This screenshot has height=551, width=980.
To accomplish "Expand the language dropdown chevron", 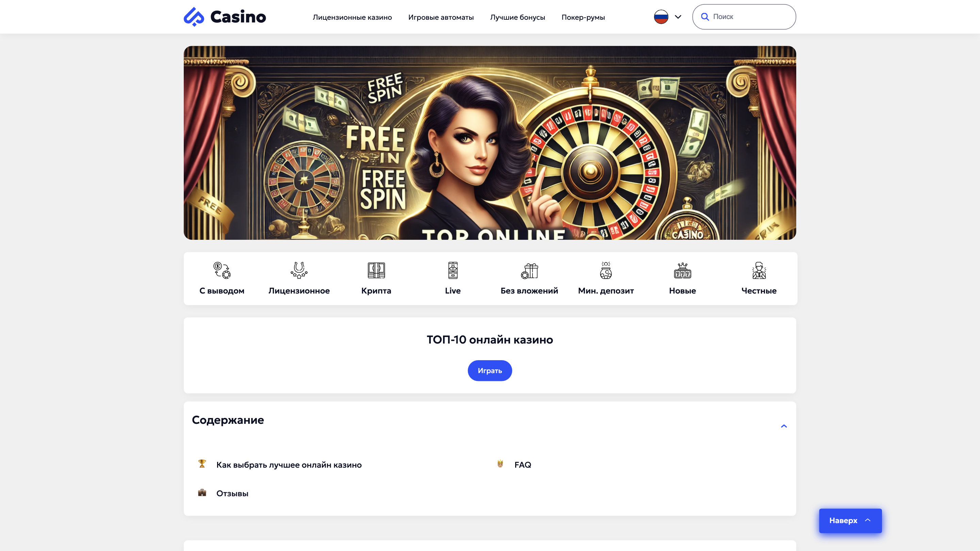I will [678, 17].
